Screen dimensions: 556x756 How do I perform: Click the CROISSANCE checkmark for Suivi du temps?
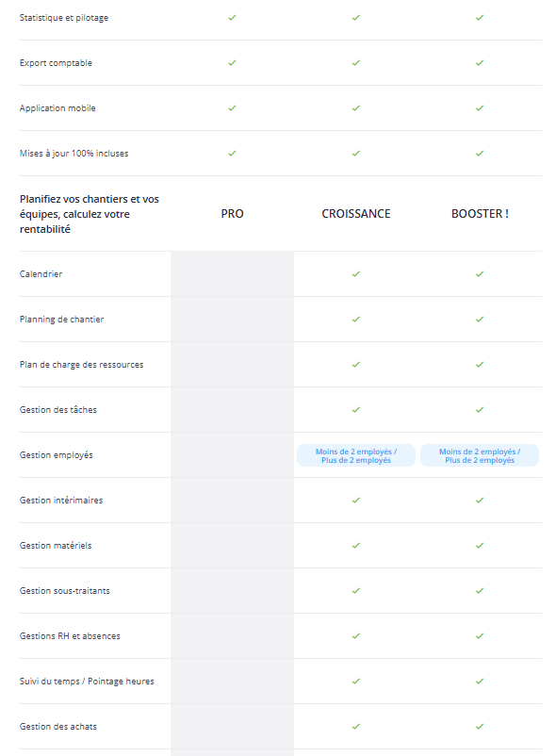(356, 682)
